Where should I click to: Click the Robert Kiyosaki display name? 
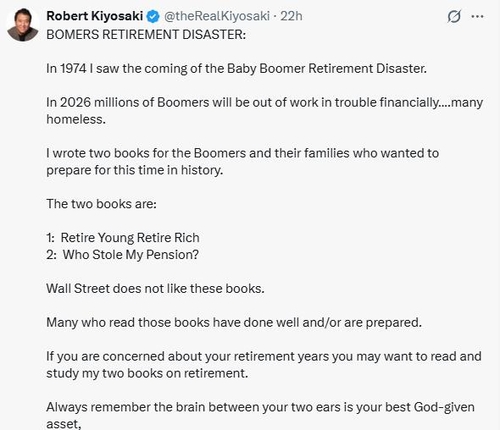(x=95, y=16)
